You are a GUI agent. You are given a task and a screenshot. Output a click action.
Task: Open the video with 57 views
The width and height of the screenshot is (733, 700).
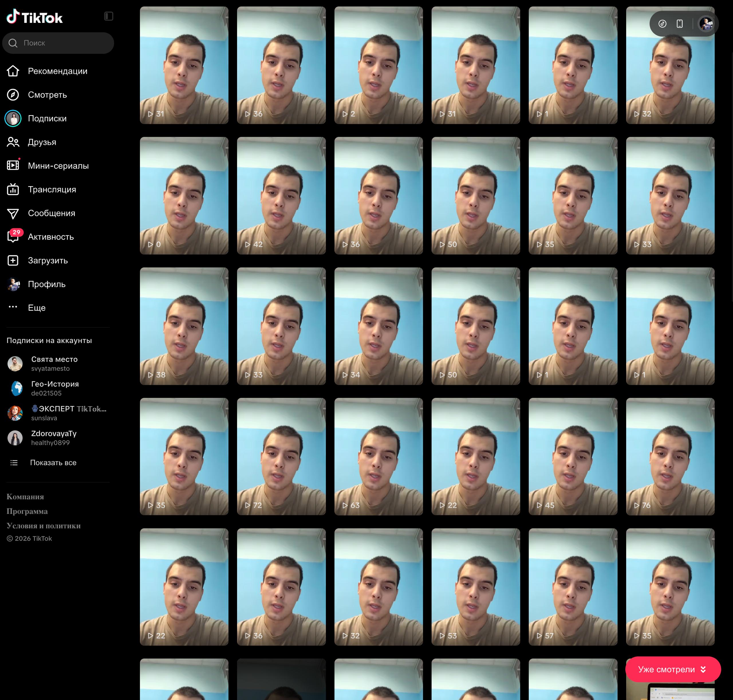pos(573,587)
